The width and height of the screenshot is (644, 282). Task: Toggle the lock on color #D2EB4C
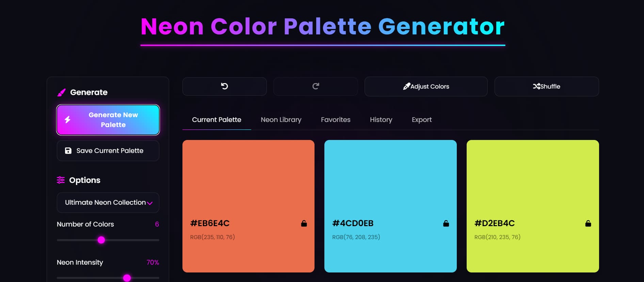click(589, 223)
